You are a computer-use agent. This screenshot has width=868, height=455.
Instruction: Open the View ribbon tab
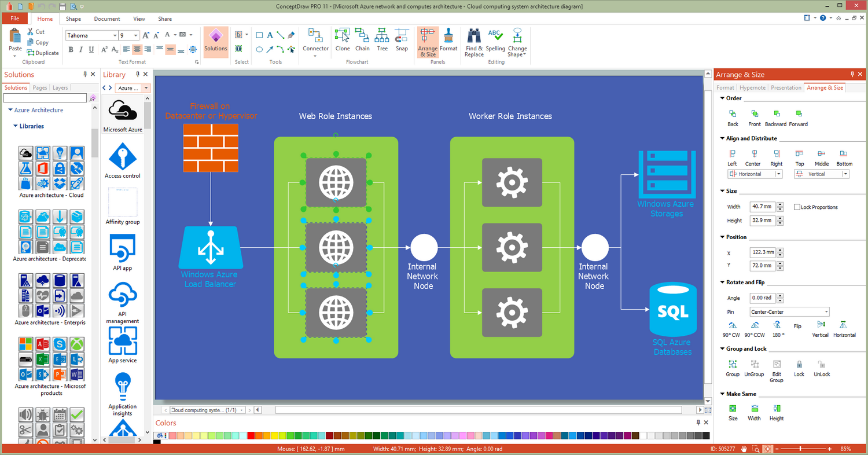tap(139, 19)
